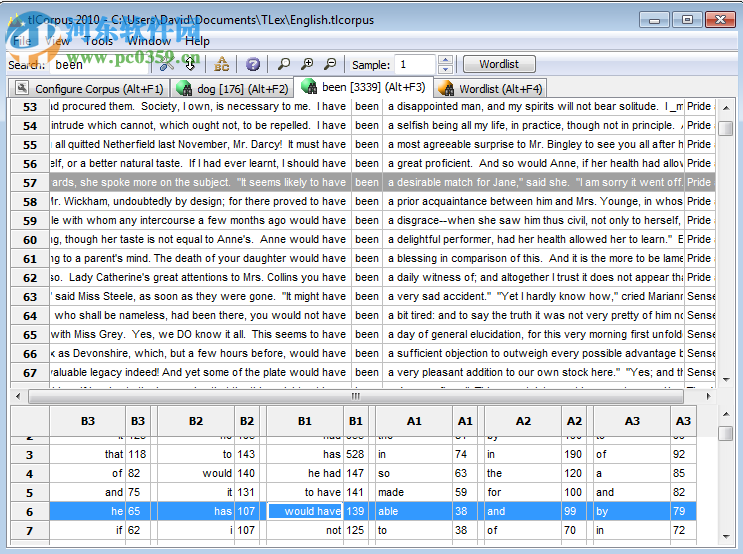The height and width of the screenshot is (554, 743).
Task: Click the zoom in magnifier icon
Action: (x=307, y=64)
